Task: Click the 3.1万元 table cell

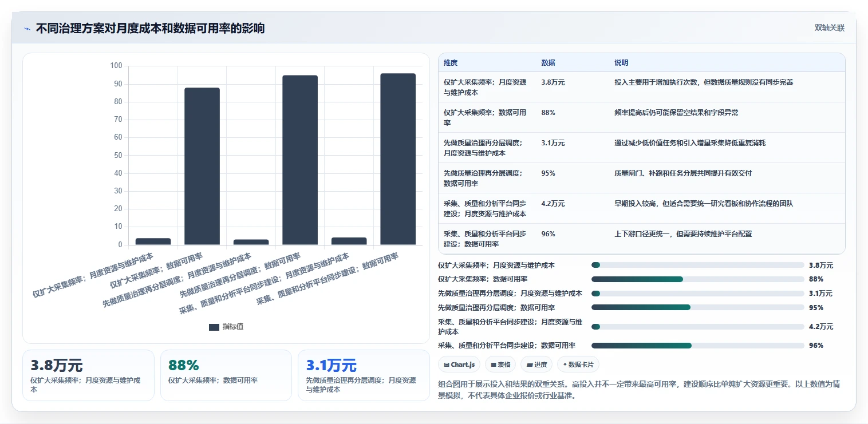Action: click(553, 143)
